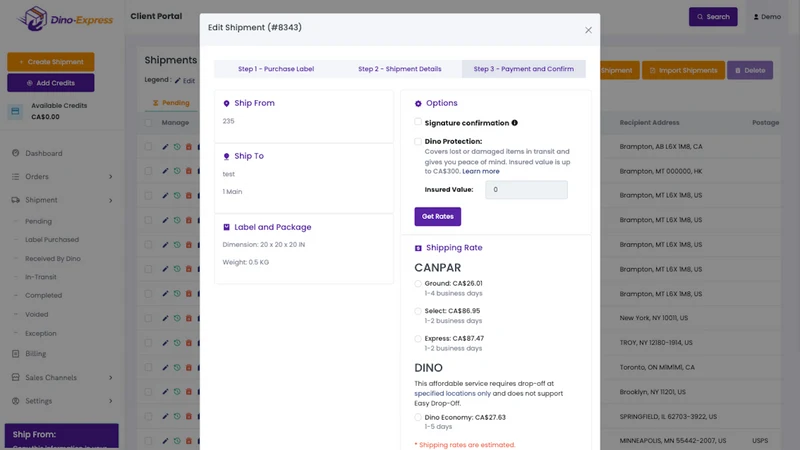
Task: Open Step 2 - Shipment Details tab
Action: click(399, 69)
